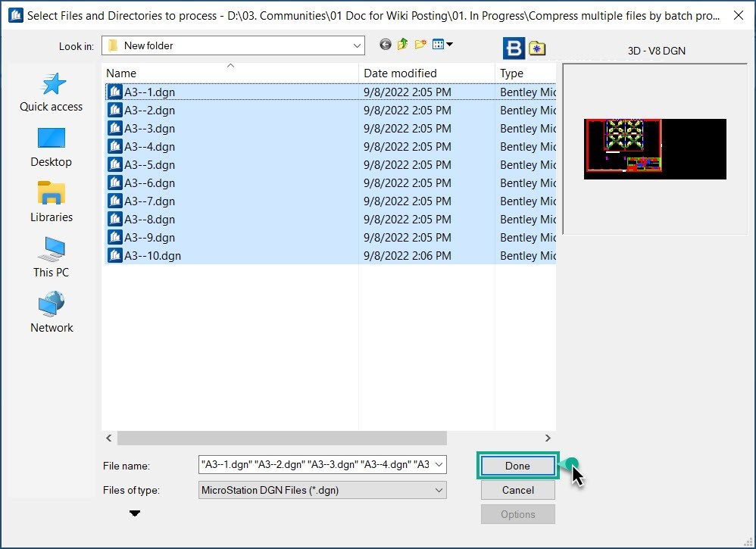
Task: Close the file selection dialog
Action: pos(738,15)
